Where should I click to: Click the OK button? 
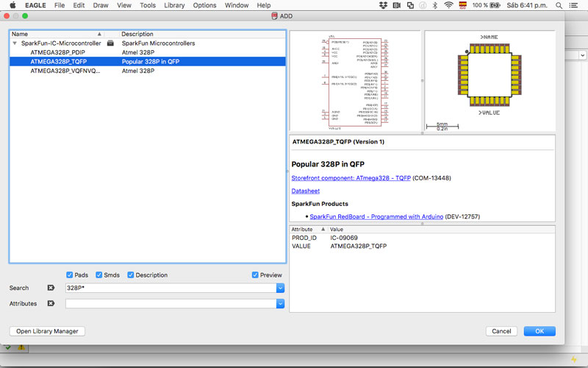539,331
